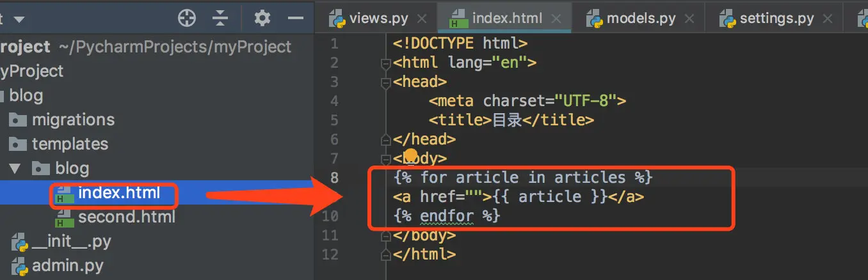
Task: Close the views.py tab
Action: pos(421,19)
